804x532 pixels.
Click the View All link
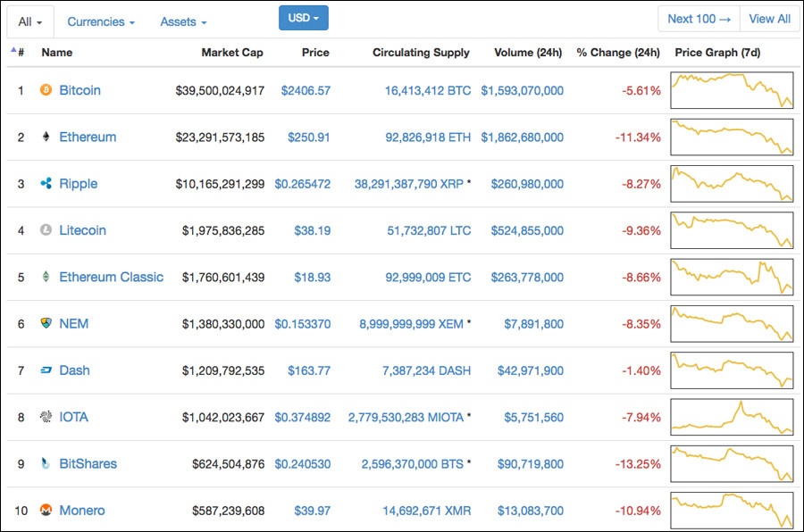[769, 18]
